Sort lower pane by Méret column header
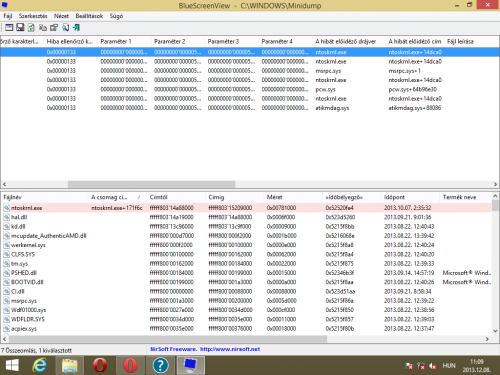 click(x=293, y=197)
